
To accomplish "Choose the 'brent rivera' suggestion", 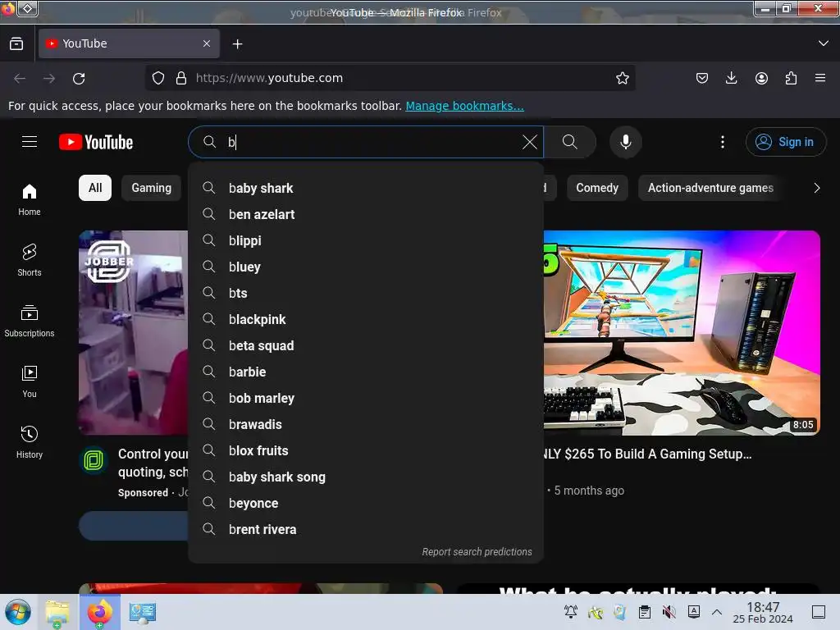I will pos(366,529).
